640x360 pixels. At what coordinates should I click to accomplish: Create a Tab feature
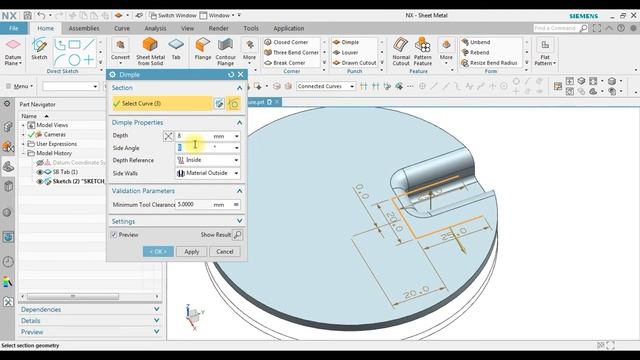click(176, 49)
